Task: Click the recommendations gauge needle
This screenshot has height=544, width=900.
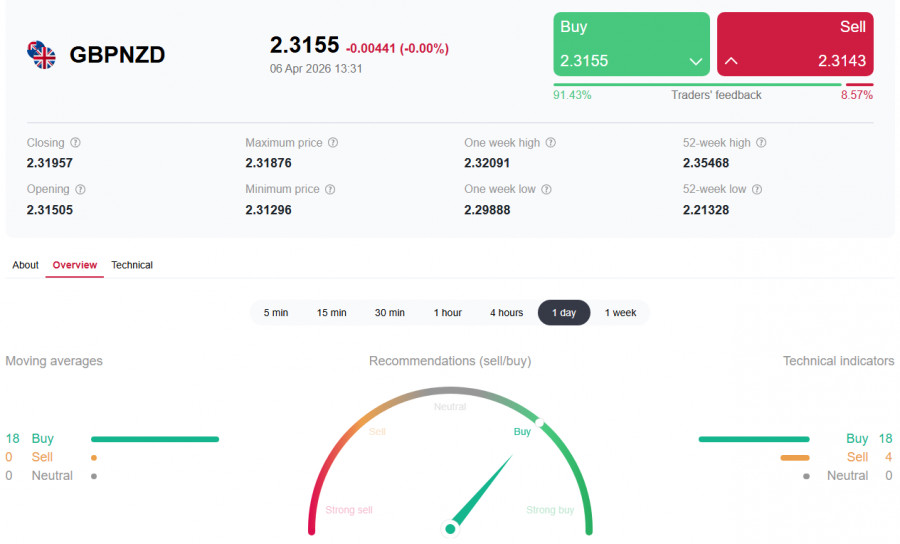Action: click(481, 492)
